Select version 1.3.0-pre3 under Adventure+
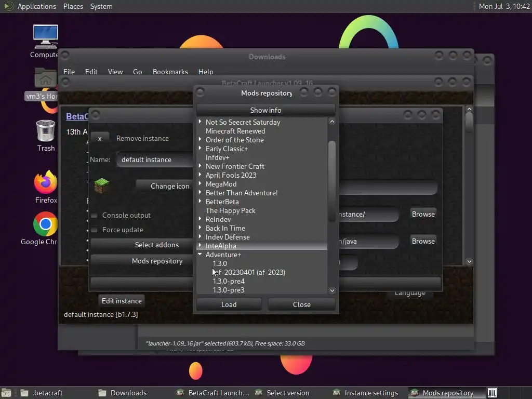532x399 pixels. click(x=229, y=290)
